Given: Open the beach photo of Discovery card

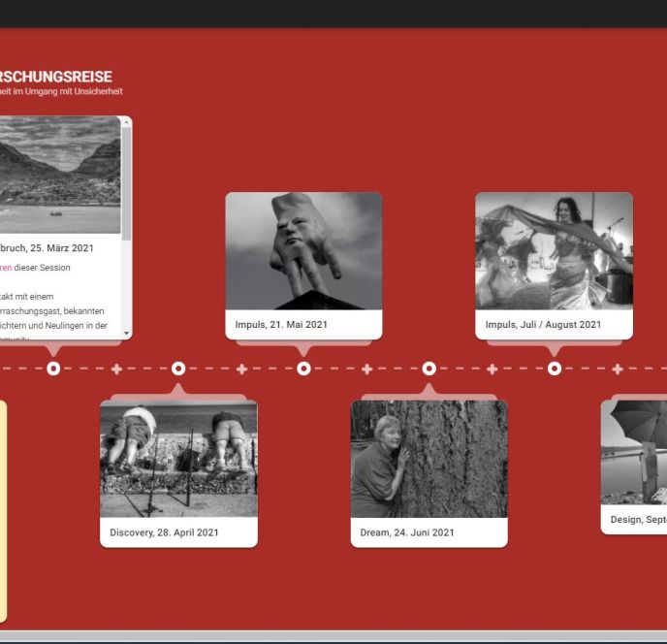Looking at the screenshot, I should click(178, 459).
